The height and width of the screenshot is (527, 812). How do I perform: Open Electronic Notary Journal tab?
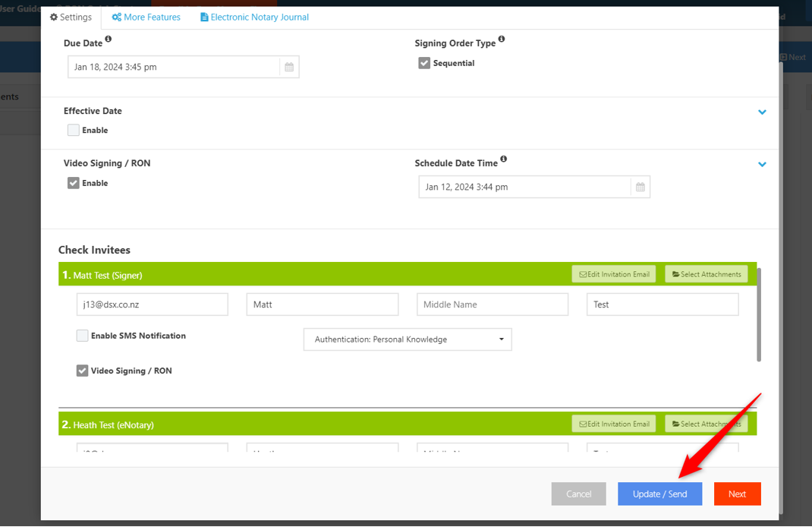coord(254,17)
